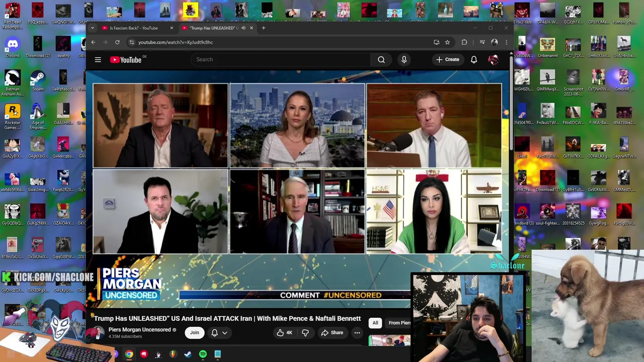Screen dimensions: 644x362
Task: Open Discord desktop shortcut
Action: [13, 47]
